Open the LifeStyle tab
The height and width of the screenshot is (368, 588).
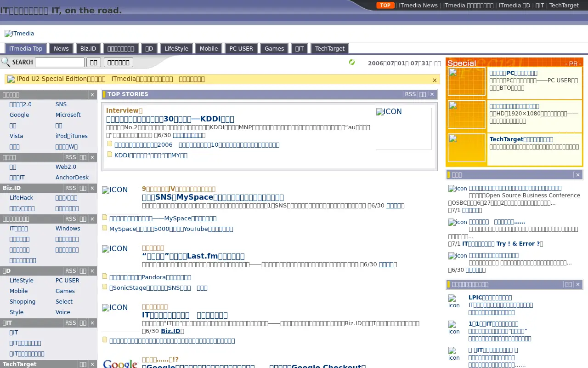[x=176, y=49]
